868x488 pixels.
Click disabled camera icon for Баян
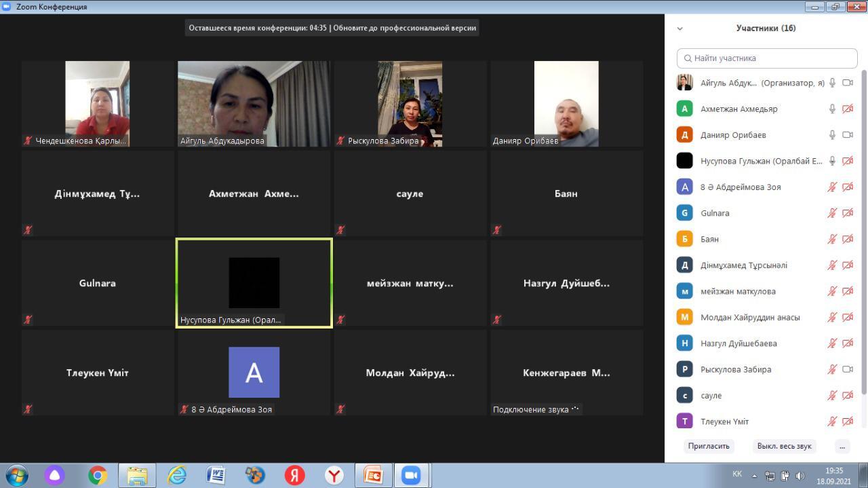(x=847, y=239)
